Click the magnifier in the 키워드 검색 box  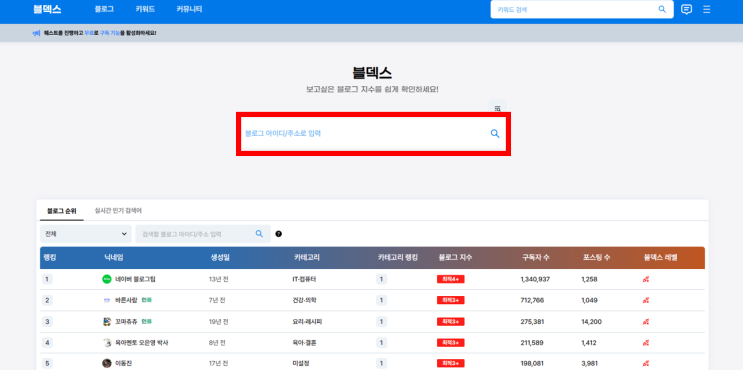click(x=662, y=9)
